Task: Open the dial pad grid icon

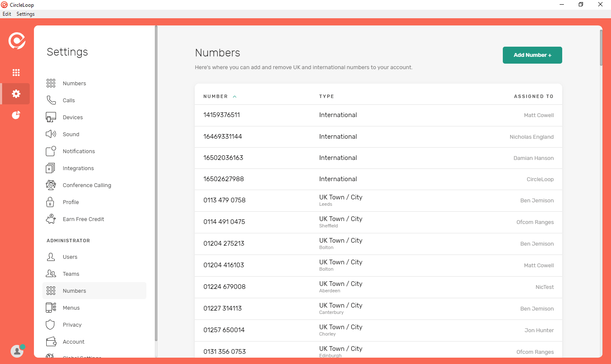Action: click(16, 73)
